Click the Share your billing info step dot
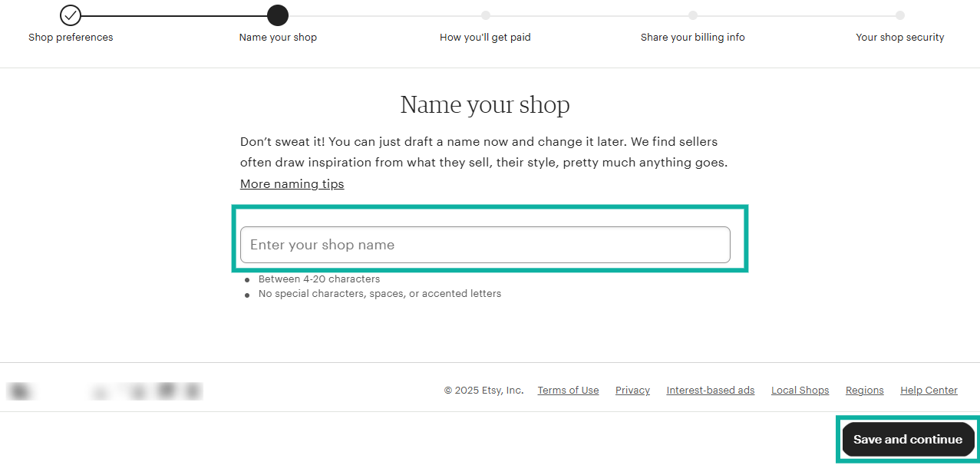 693,15
